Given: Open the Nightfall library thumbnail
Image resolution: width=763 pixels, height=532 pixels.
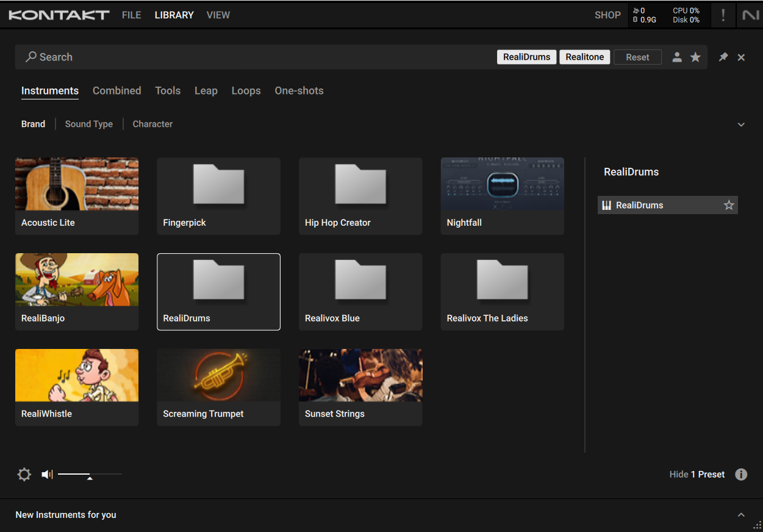Looking at the screenshot, I should click(502, 184).
